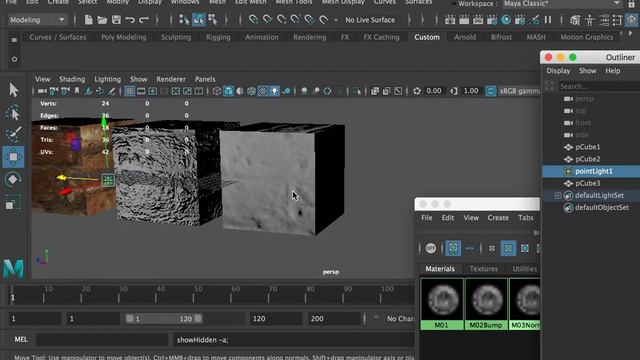Open the shelf settings gear below shelf menu
The height and width of the screenshot is (360, 640).
(14, 59)
